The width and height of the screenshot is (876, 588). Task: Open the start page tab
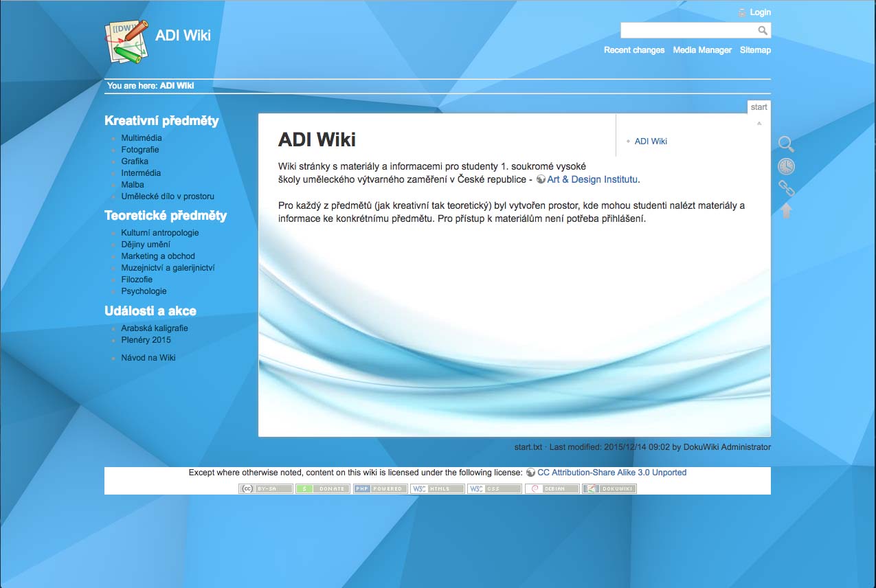tap(759, 107)
